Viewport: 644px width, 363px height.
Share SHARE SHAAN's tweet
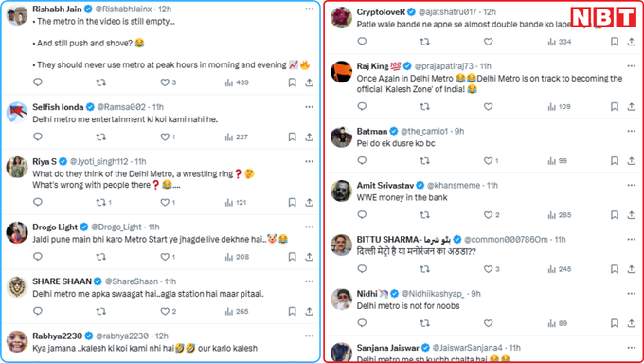pos(310,311)
